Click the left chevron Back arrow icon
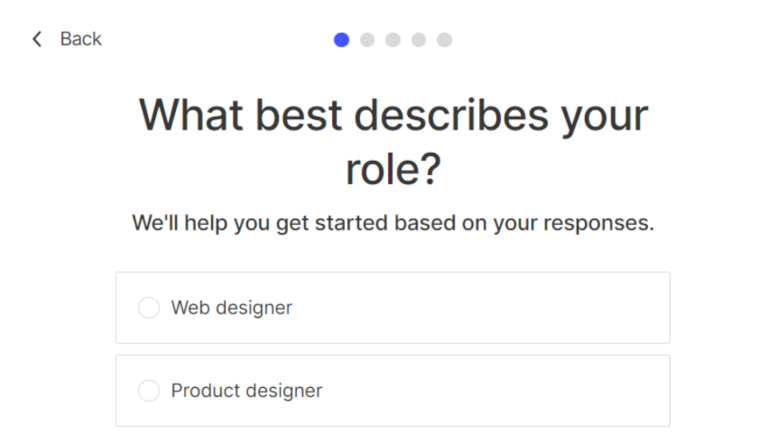This screenshot has height=432, width=768. tap(37, 39)
